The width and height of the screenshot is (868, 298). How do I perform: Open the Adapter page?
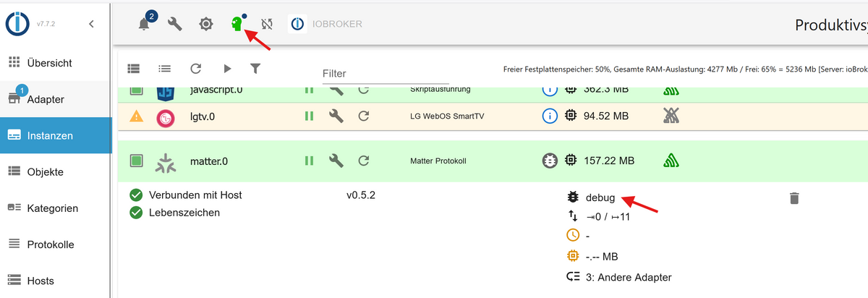(46, 99)
